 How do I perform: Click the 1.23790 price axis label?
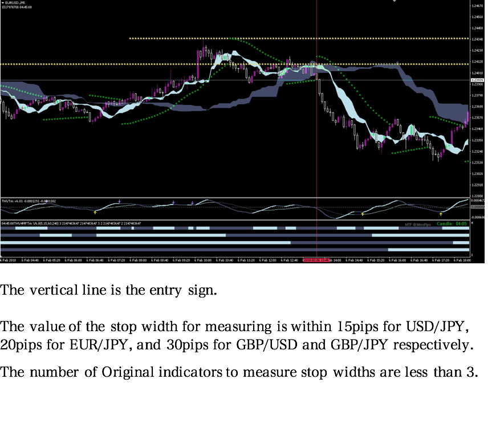477,95
